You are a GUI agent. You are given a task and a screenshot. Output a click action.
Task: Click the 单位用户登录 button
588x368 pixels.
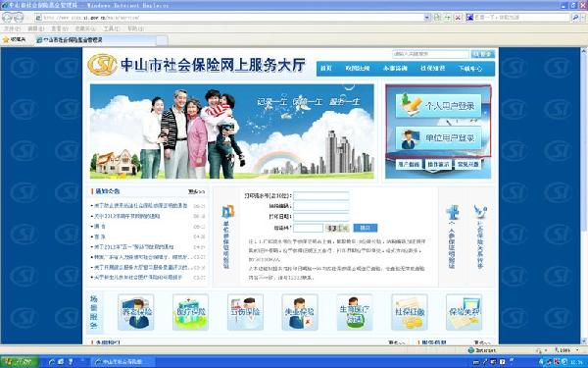(x=438, y=138)
